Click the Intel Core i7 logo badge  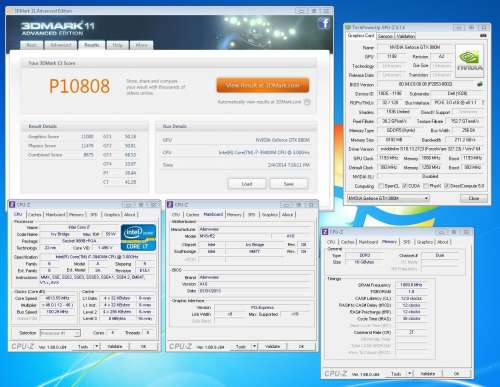[138, 238]
